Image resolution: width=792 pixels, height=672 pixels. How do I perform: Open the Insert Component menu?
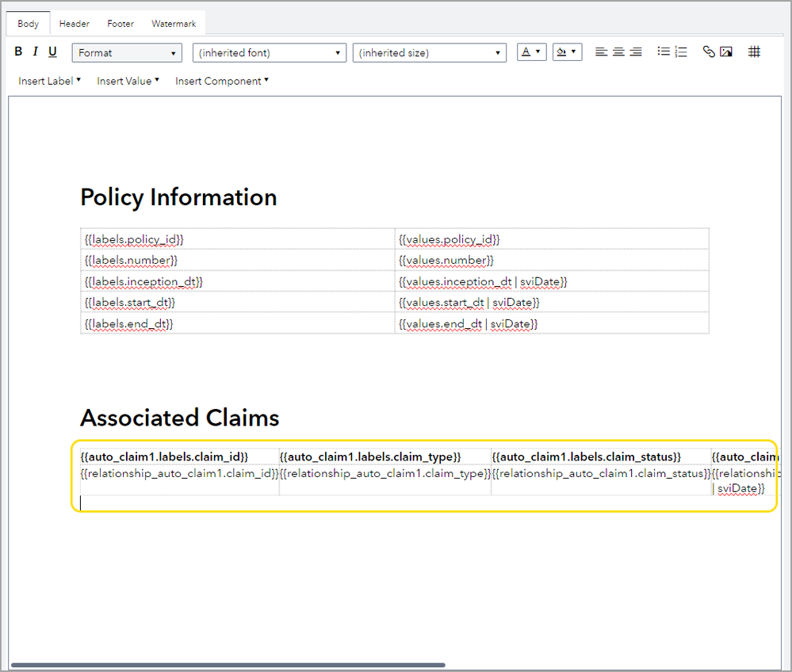click(x=221, y=81)
